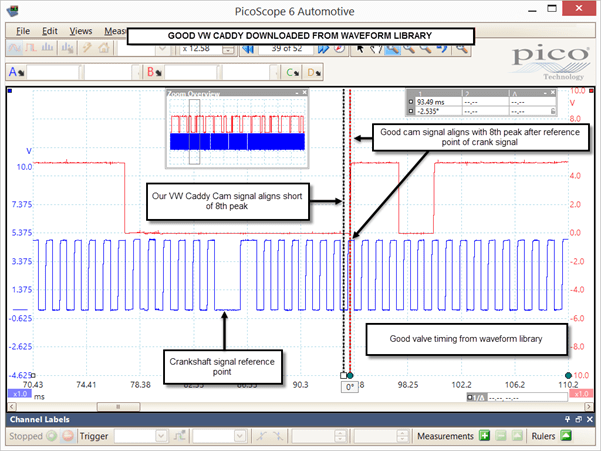Click the red Stop capture button
This screenshot has height=451, width=601.
[68, 436]
